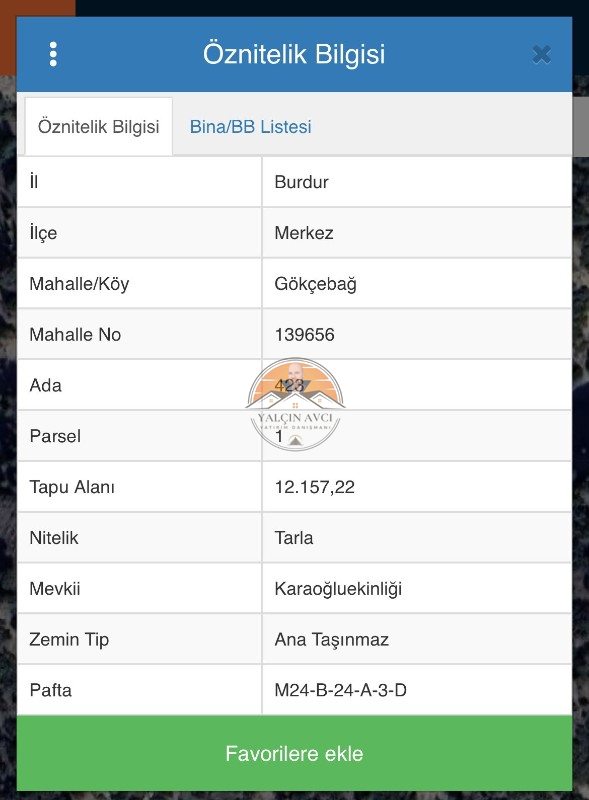The width and height of the screenshot is (589, 800).
Task: Click the Ana Taşınmaz value
Action: (x=332, y=640)
